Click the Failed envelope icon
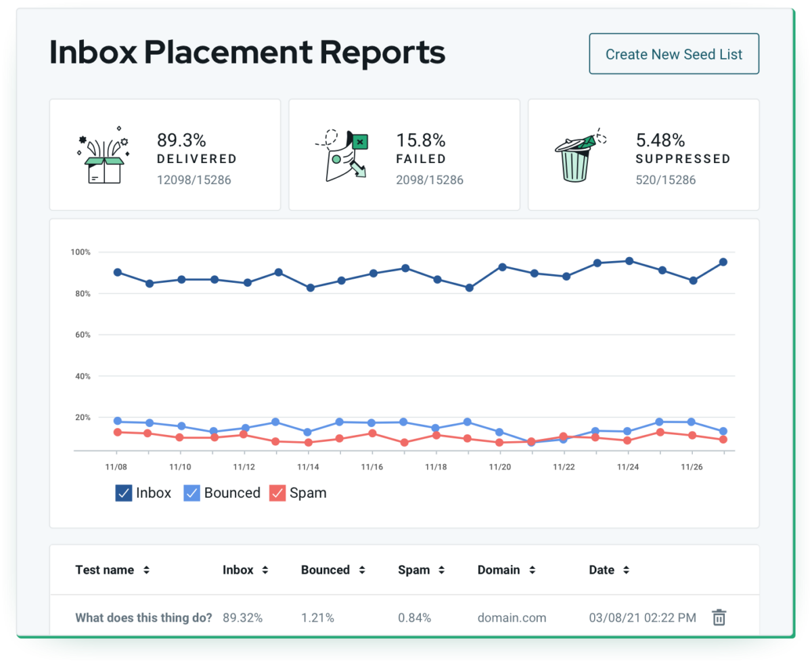The width and height of the screenshot is (812, 663). (x=342, y=155)
